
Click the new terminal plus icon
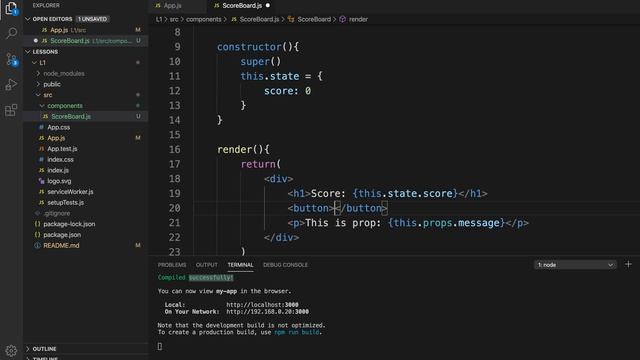pyautogui.click(x=628, y=264)
